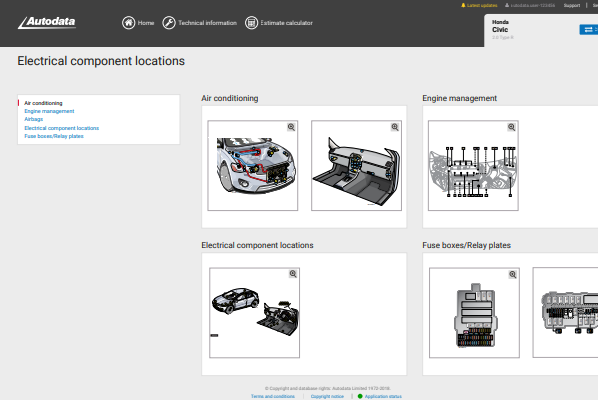Open the second fuse box thumbnail
Viewport: 598px width, 400px height.
tap(565, 313)
